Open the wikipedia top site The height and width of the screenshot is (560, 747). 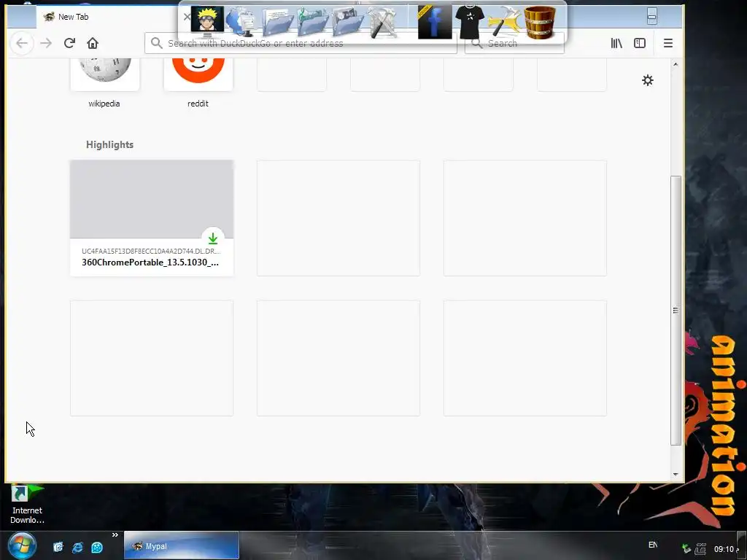point(104,81)
